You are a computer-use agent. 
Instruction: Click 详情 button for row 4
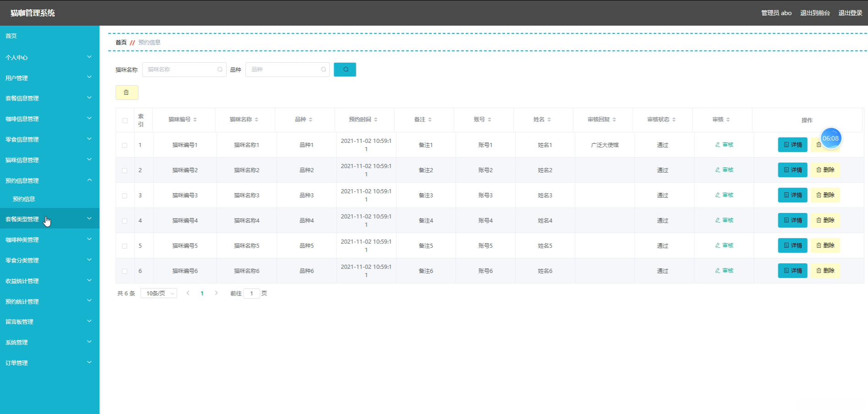[792, 220]
